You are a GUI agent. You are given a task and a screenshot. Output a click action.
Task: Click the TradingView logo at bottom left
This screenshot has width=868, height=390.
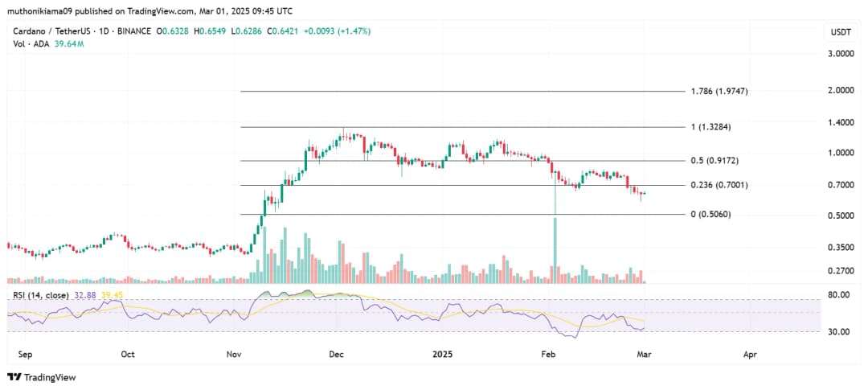pos(40,376)
